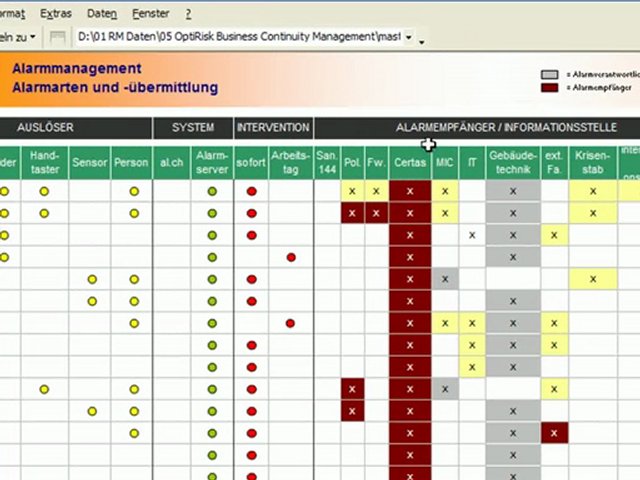Click the gray Alarmverantwortlich legend swatch
This screenshot has height=480, width=640.
click(550, 75)
